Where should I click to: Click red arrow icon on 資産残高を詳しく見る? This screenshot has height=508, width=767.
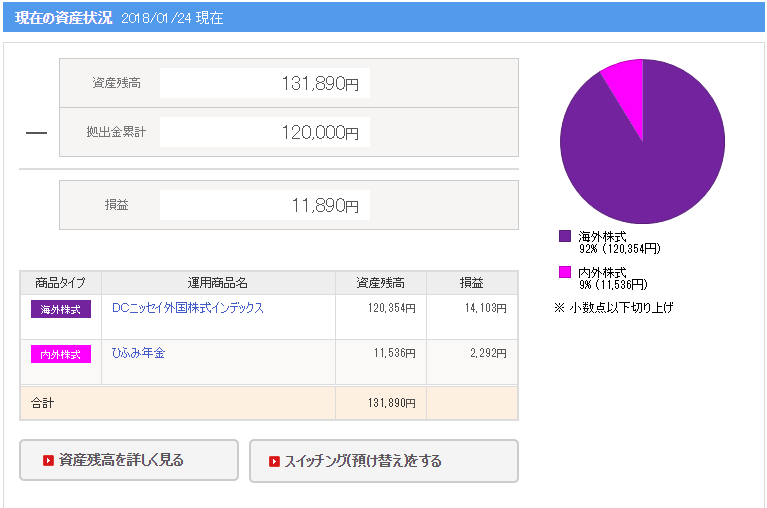(48, 460)
